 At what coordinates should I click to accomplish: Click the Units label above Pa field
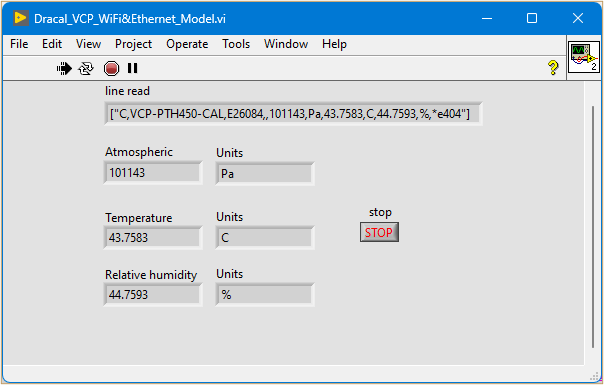[x=230, y=153]
